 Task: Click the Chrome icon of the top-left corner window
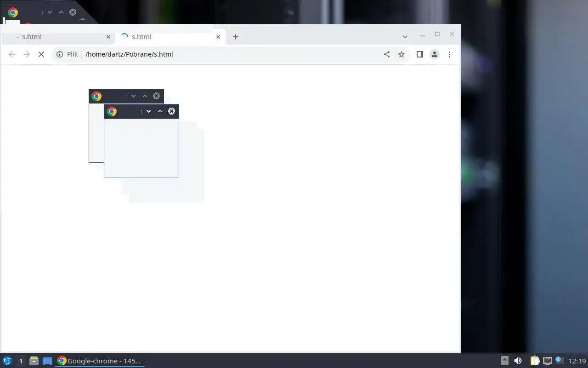click(x=13, y=12)
